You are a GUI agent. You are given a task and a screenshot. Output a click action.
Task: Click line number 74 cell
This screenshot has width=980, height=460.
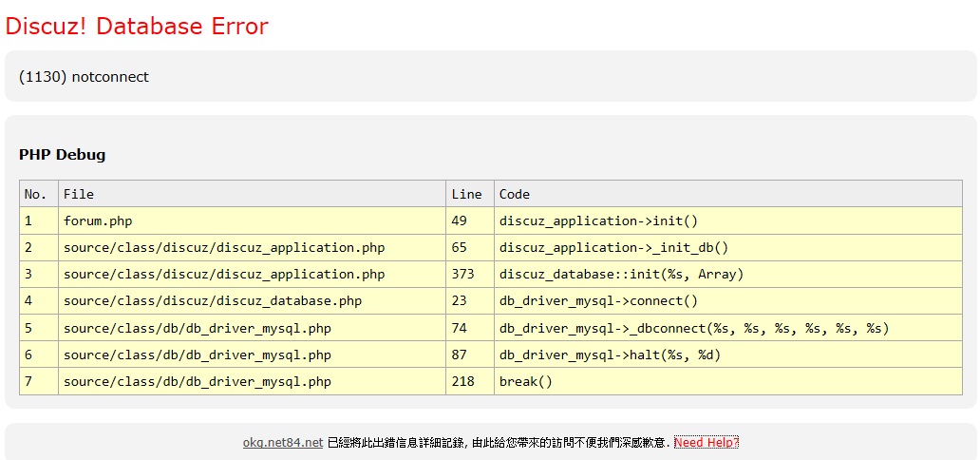click(470, 328)
